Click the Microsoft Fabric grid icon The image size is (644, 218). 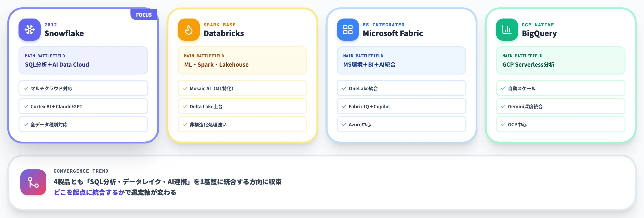(x=348, y=30)
